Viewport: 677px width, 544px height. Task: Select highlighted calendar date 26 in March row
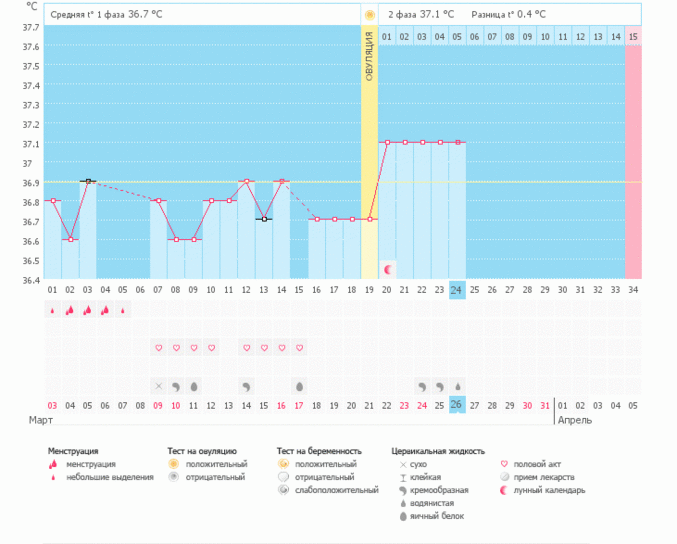point(457,405)
